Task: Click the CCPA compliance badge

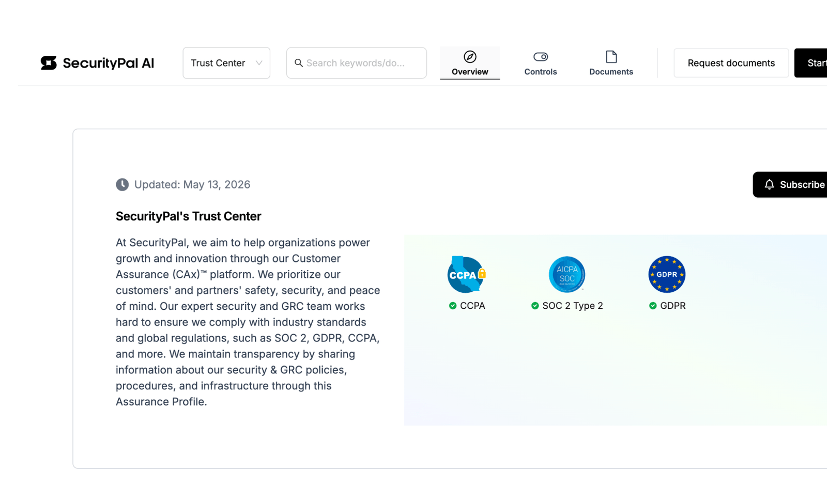Action: point(467,274)
